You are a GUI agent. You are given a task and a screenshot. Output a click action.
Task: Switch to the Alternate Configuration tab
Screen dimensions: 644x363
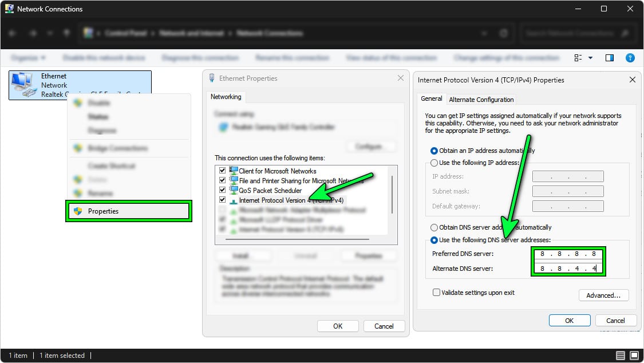pyautogui.click(x=481, y=99)
